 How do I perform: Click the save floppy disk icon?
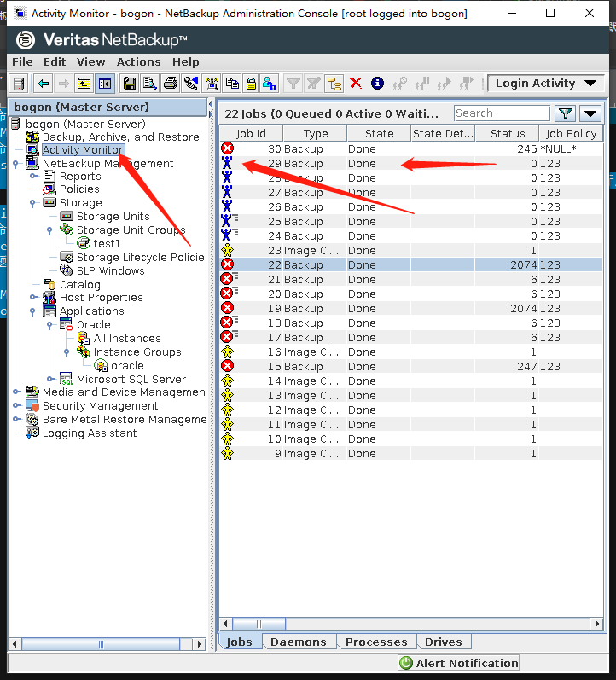[130, 84]
